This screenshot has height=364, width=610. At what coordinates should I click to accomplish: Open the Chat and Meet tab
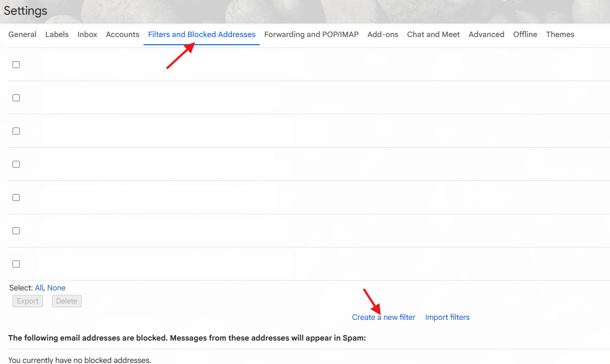[x=433, y=34]
